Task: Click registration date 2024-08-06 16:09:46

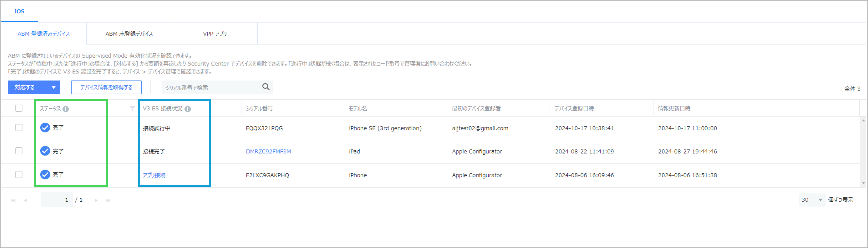Action: 584,175
